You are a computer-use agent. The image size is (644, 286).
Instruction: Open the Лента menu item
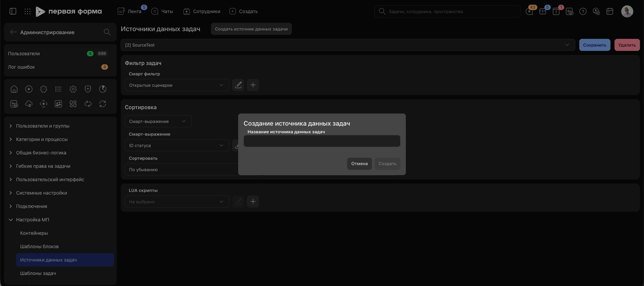click(x=130, y=11)
